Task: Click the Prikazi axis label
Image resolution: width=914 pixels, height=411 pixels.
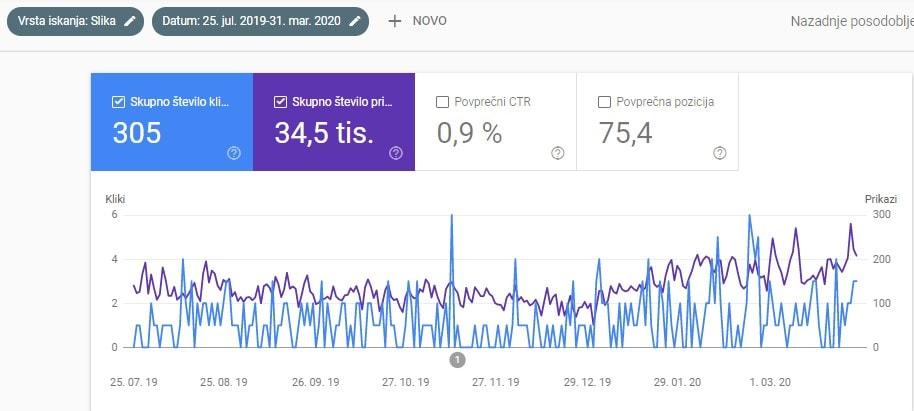Action: [x=881, y=199]
